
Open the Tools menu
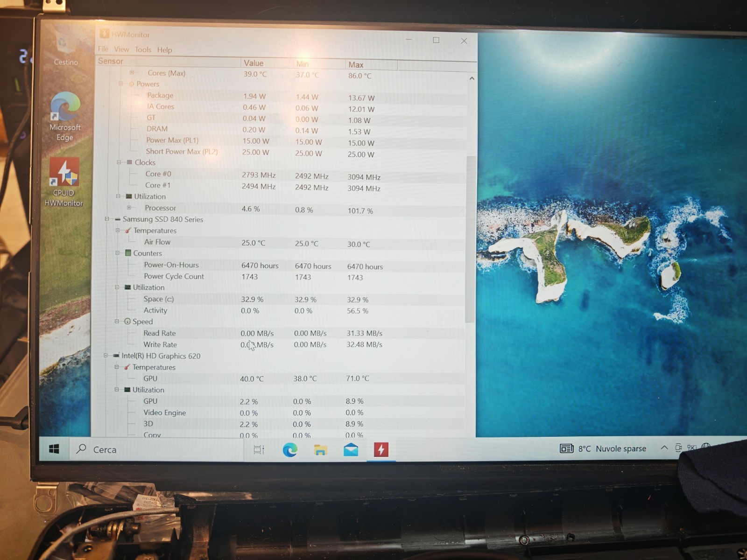coord(143,49)
